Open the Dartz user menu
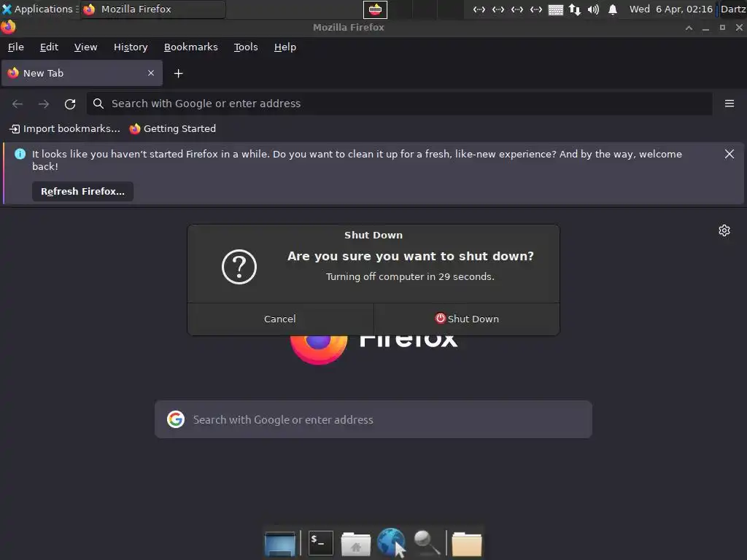This screenshot has height=560, width=747. point(732,9)
